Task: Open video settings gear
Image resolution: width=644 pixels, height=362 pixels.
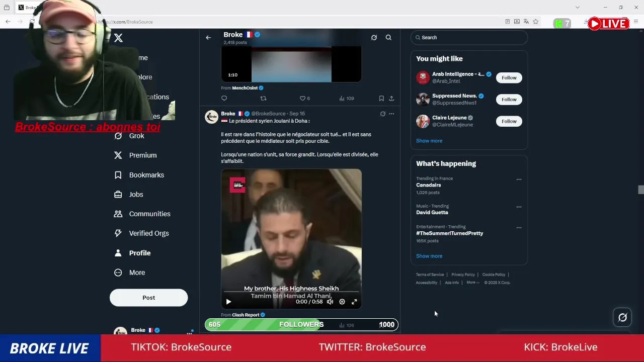Action: [x=342, y=302]
